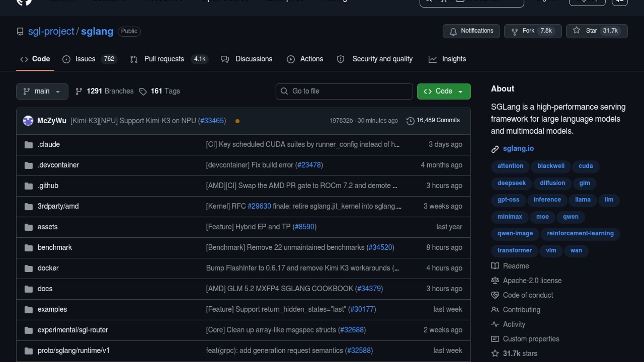Click the cuda topic tag
Viewport: 644px width, 362px height.
point(586,166)
